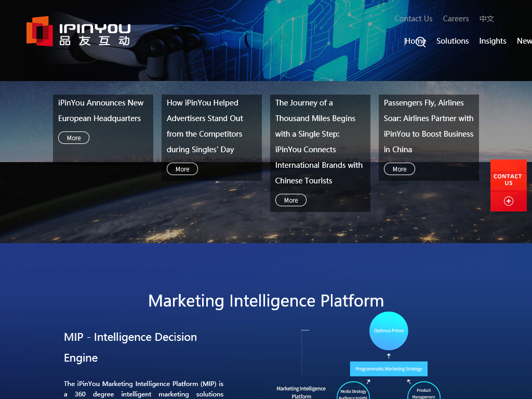The width and height of the screenshot is (532, 399).
Task: Click More under European Headquarters announcement
Action: [73, 138]
